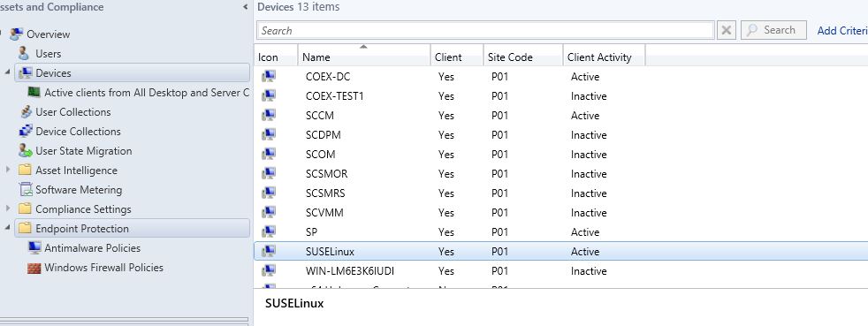This screenshot has height=326, width=868.
Task: Click the device icon for COEX-TEST1
Action: pyautogui.click(x=269, y=95)
